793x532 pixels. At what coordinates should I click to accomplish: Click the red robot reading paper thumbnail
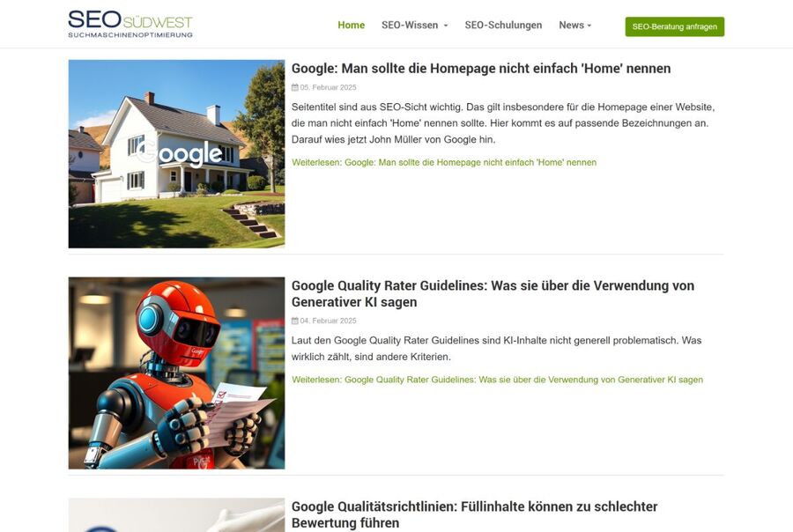[176, 373]
